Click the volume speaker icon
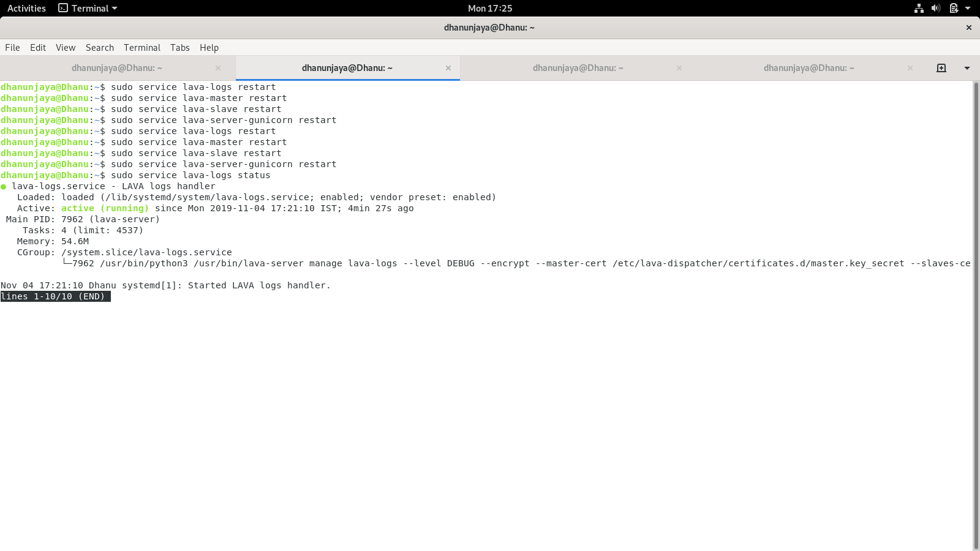This screenshot has height=551, width=980. pos(936,8)
